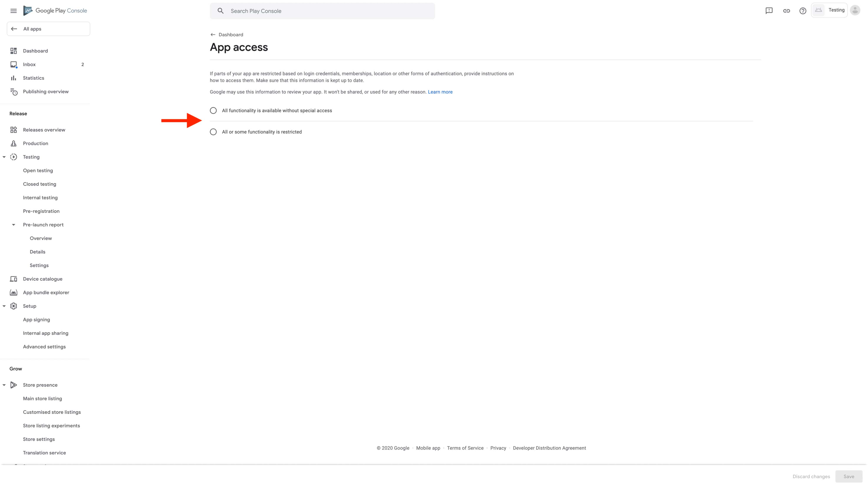Collapse the Store presence arrow

coord(4,385)
